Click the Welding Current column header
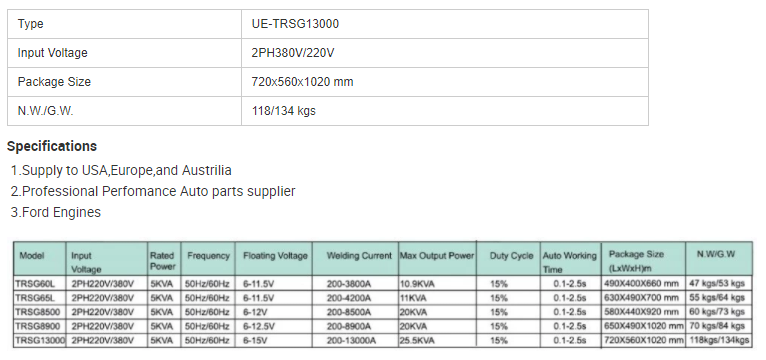 pos(359,255)
